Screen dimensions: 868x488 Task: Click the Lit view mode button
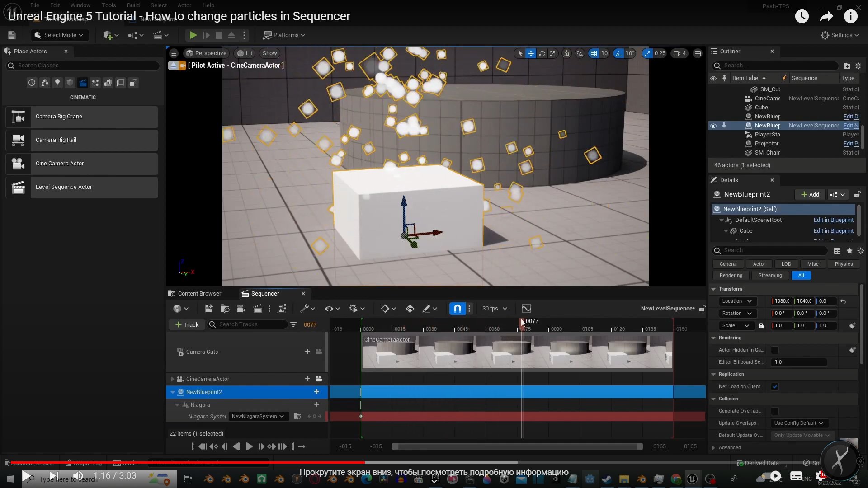click(x=245, y=53)
